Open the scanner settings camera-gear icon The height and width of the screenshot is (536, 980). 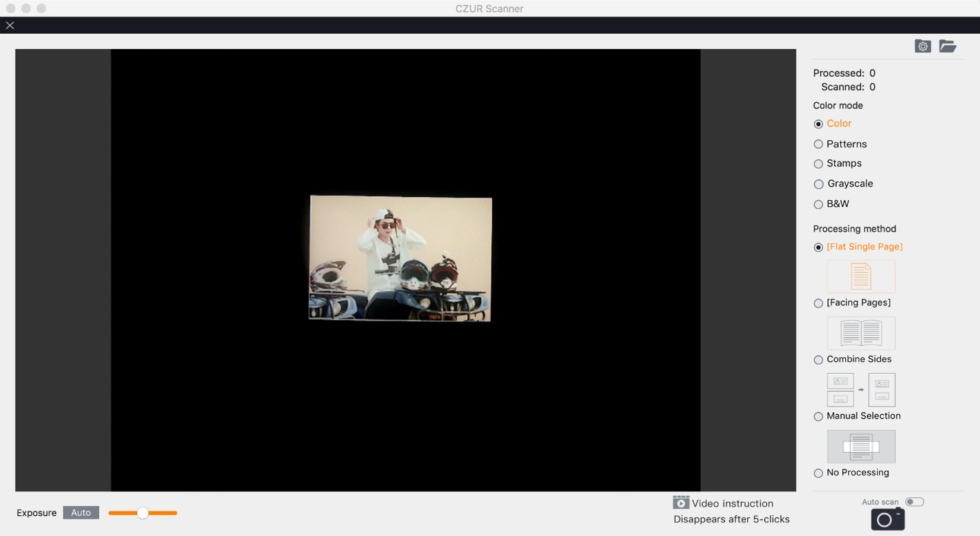click(x=922, y=46)
